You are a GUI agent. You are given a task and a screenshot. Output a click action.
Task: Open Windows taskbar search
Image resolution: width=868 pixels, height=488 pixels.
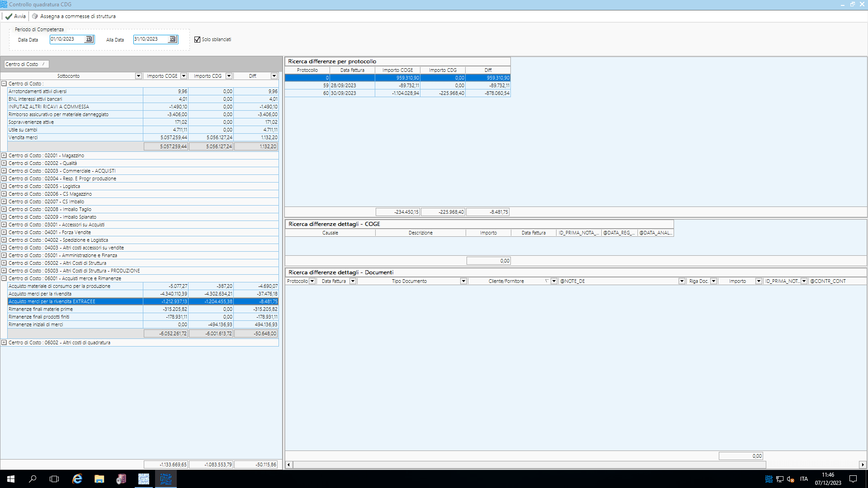(33, 479)
